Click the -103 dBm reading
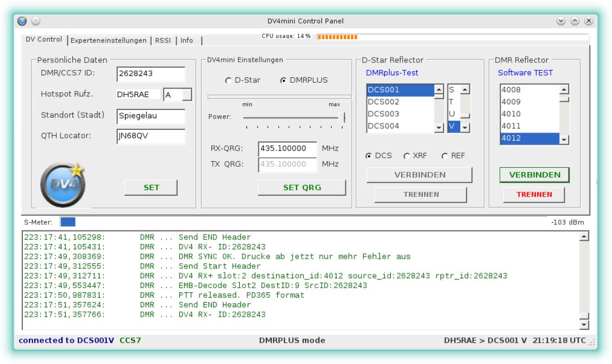Viewport: 612px width, 364px height. click(x=567, y=222)
